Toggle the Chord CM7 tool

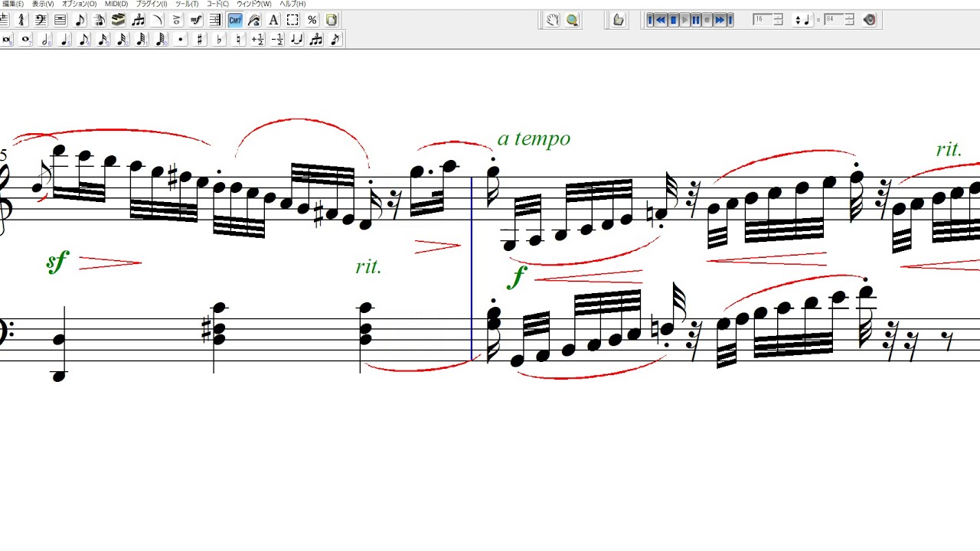(x=235, y=20)
